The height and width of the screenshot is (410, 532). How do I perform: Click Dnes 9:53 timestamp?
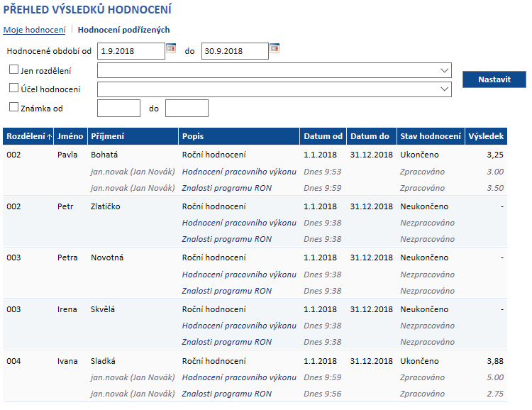[322, 172]
